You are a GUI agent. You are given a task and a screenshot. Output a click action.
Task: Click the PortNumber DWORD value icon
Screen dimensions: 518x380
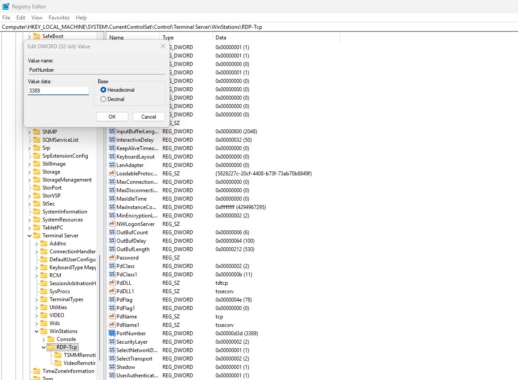point(112,333)
